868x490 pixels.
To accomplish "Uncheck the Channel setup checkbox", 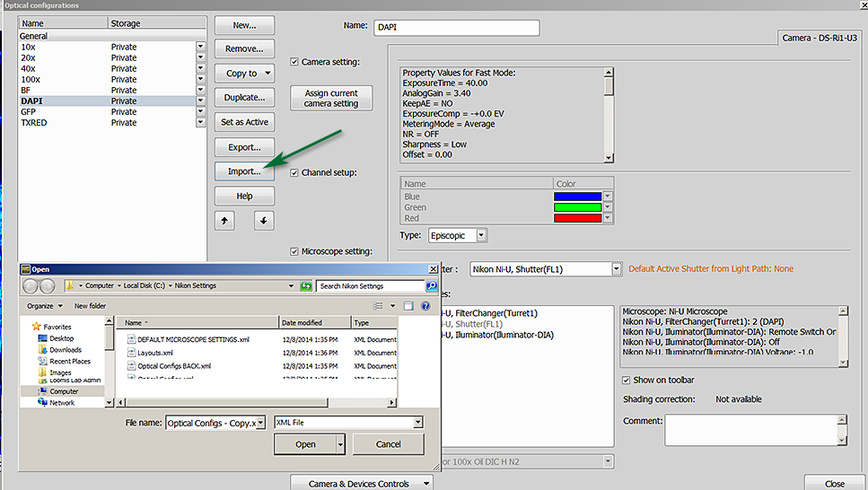I will coord(295,172).
